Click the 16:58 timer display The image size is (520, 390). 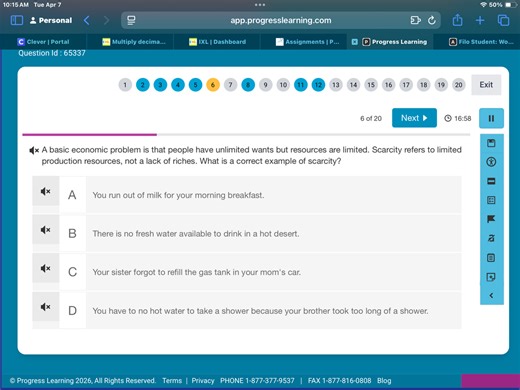tap(458, 118)
